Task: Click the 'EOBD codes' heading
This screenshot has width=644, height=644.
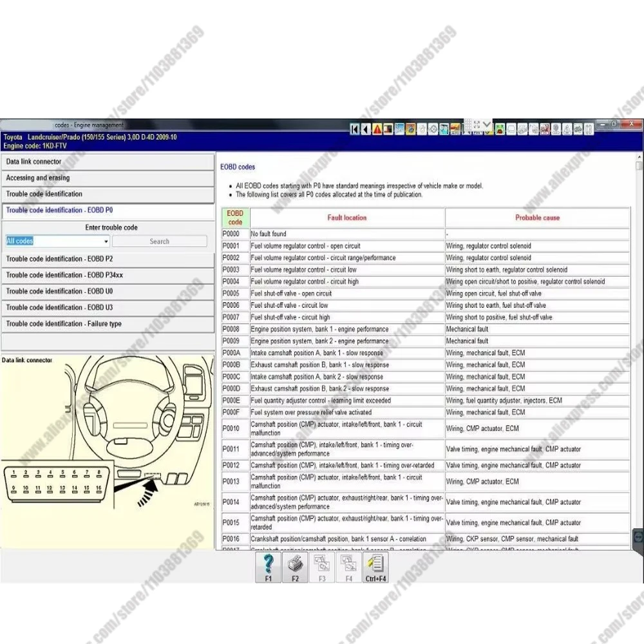Action: click(x=238, y=167)
